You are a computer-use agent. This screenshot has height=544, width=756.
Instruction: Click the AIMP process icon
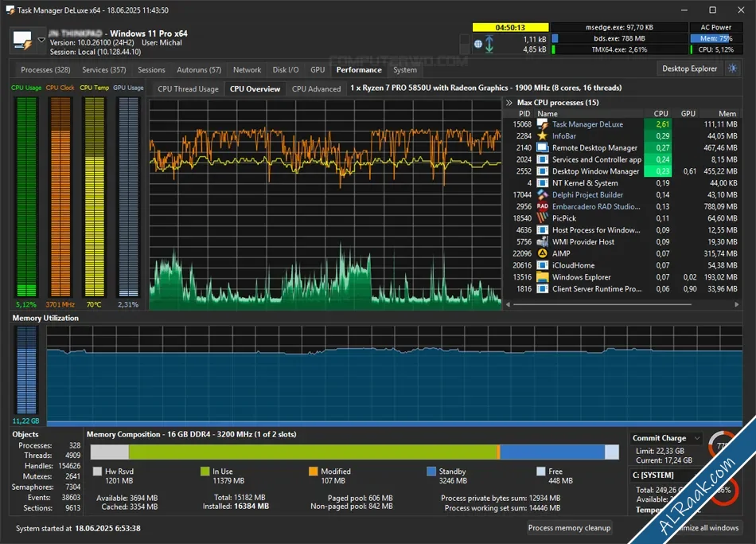(x=543, y=253)
